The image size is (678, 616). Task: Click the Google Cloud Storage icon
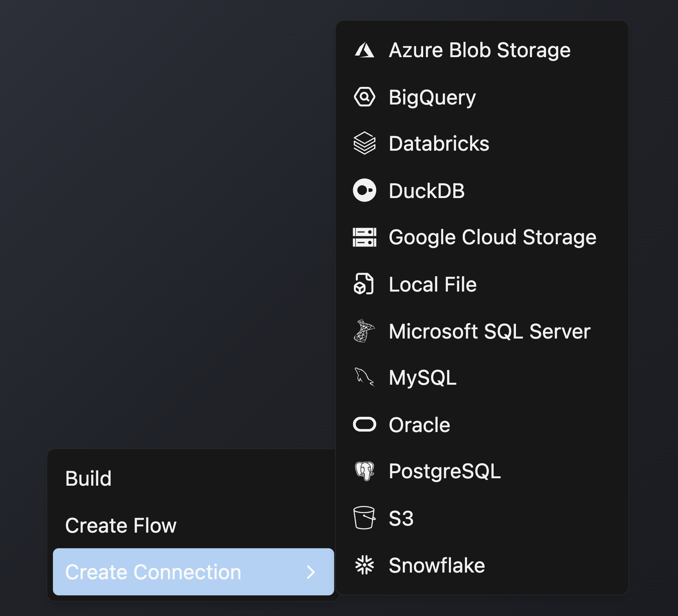[x=364, y=237]
